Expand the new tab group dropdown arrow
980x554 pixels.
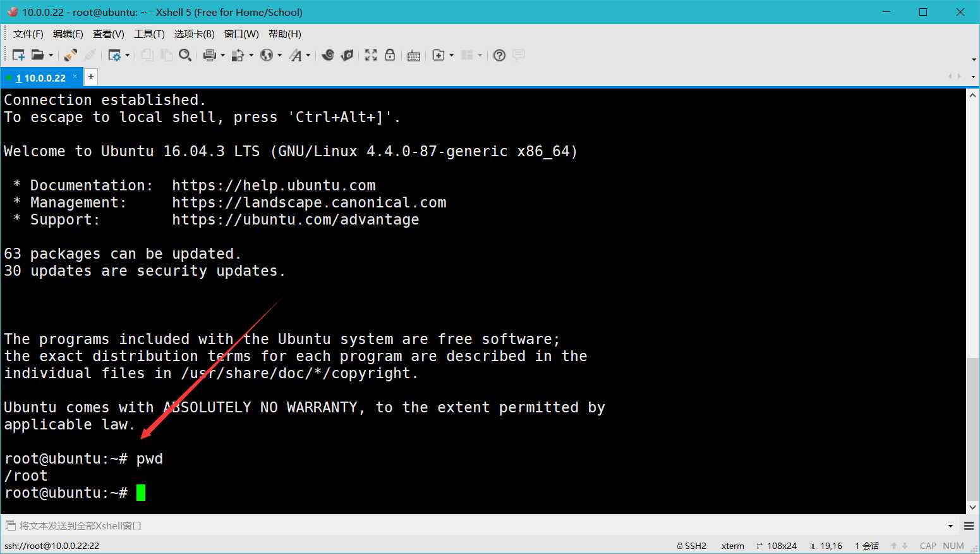click(452, 56)
